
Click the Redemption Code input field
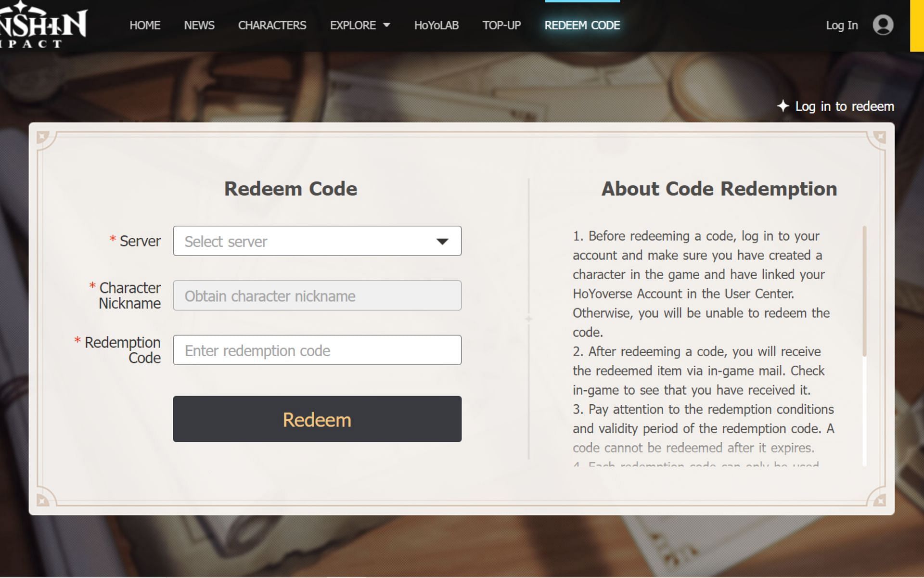click(x=317, y=349)
